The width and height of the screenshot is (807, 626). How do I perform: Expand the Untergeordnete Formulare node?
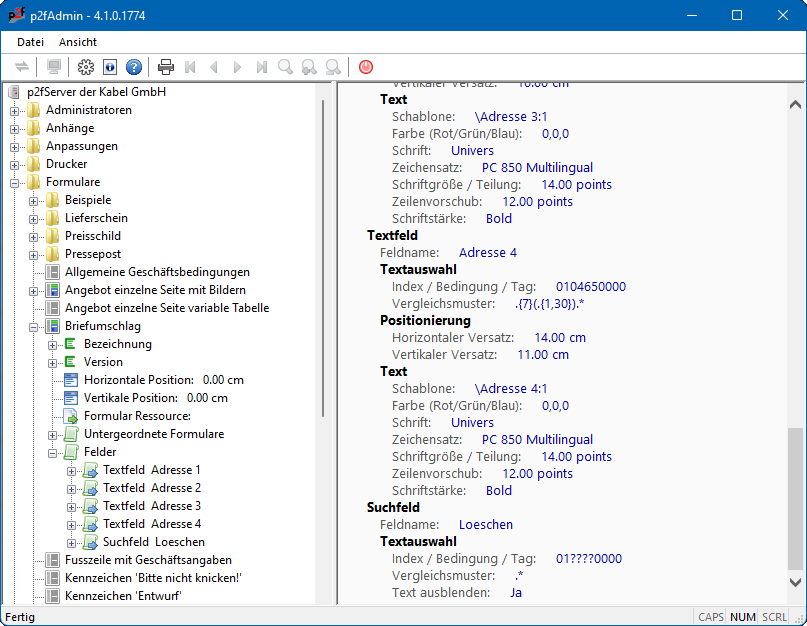53,434
